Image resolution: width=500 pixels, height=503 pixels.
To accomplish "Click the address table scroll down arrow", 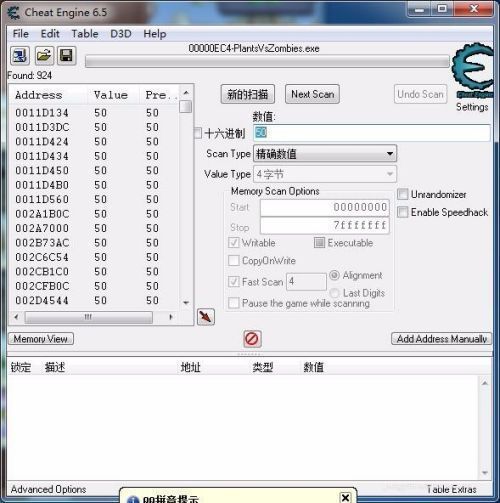I will [485, 472].
